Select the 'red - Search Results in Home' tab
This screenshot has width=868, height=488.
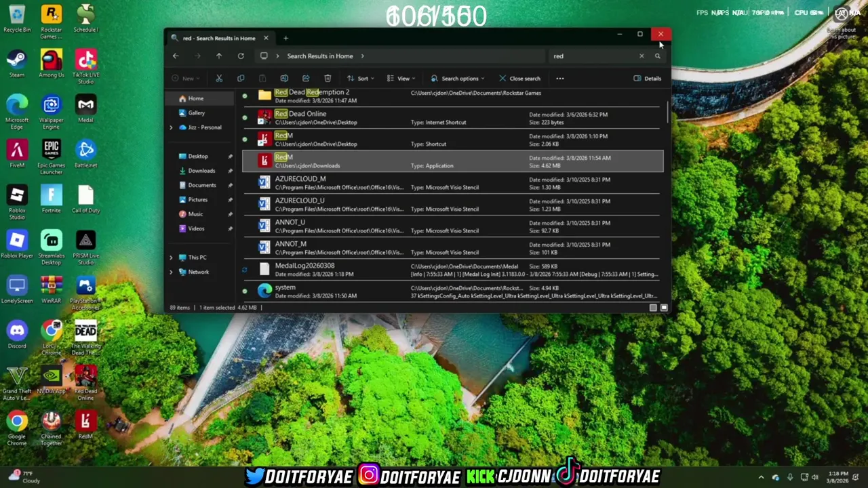(x=220, y=39)
